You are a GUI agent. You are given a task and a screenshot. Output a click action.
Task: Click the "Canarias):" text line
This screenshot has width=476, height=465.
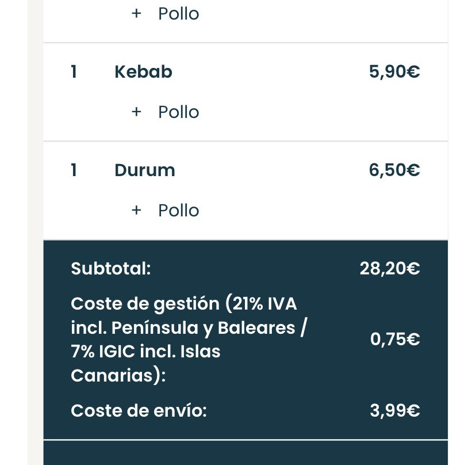118,376
